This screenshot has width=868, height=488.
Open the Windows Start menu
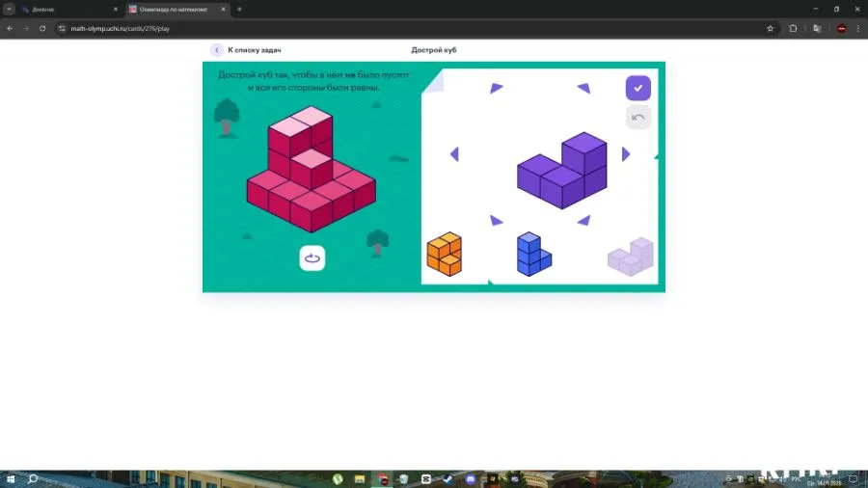pos(10,479)
